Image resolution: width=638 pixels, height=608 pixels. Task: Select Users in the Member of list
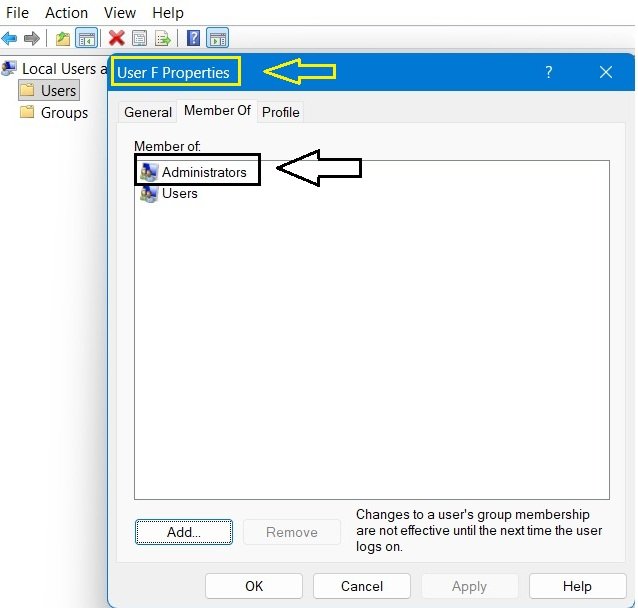coord(169,194)
